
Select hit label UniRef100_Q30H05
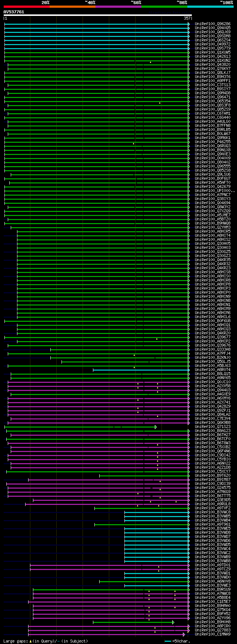[x=213, y=244]
